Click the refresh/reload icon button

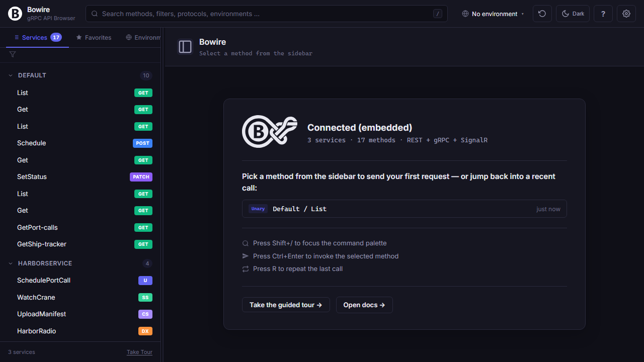point(542,14)
